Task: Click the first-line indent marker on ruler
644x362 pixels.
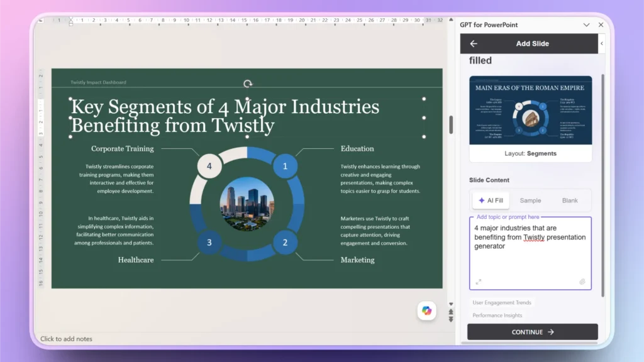Action: [70, 19]
